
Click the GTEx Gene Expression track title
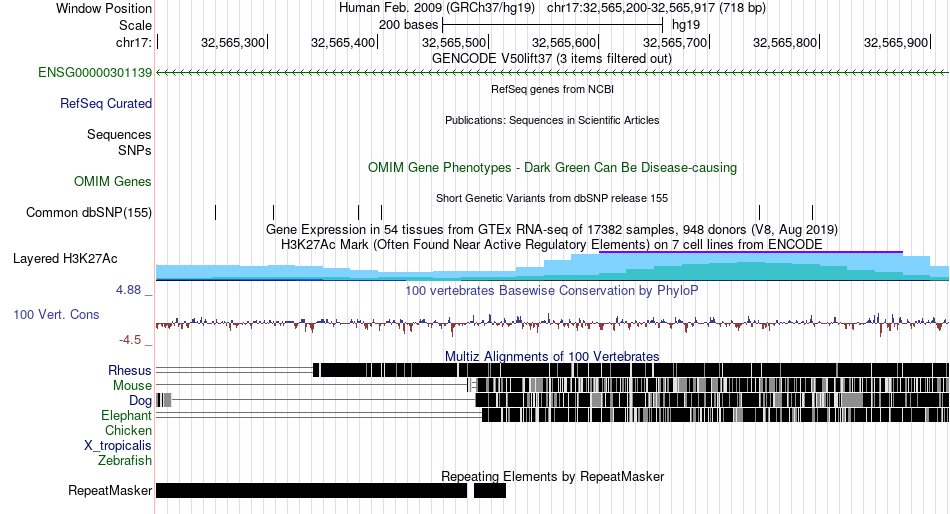552,230
